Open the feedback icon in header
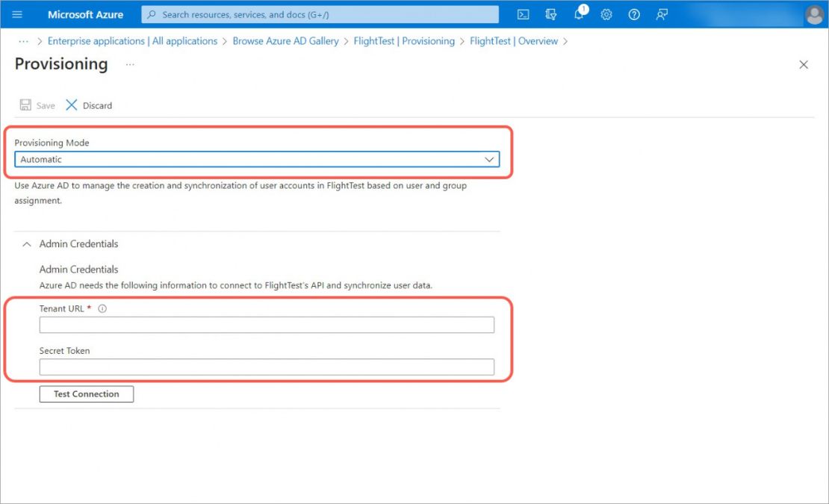Screen dimensions: 829x504 pyautogui.click(x=662, y=14)
